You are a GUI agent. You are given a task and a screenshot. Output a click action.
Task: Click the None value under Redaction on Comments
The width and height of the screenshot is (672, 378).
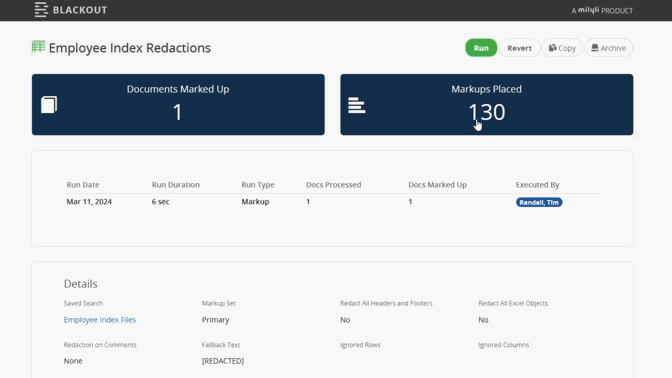[x=73, y=361]
